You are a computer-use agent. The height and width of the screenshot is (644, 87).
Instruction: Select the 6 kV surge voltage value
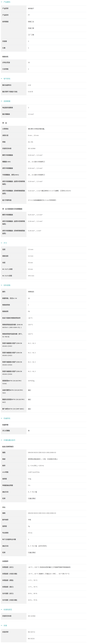30,85
